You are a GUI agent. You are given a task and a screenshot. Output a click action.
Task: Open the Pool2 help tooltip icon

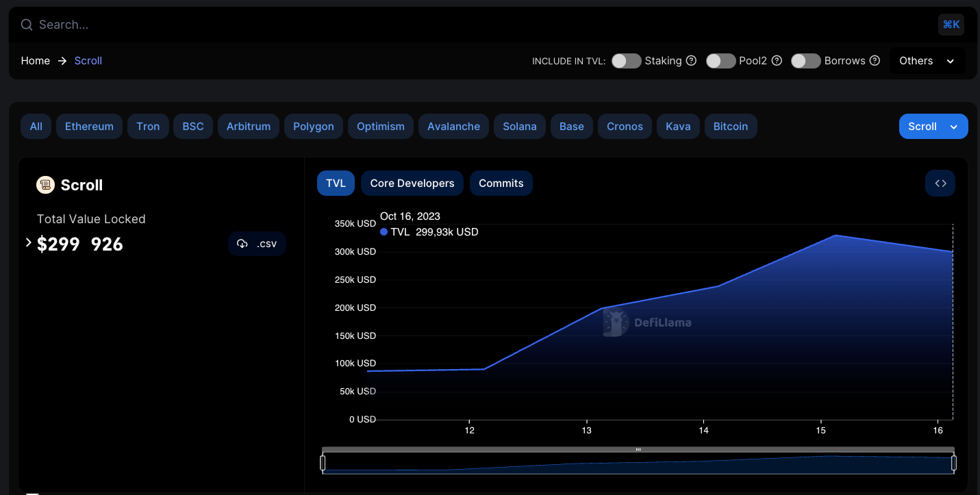click(777, 60)
